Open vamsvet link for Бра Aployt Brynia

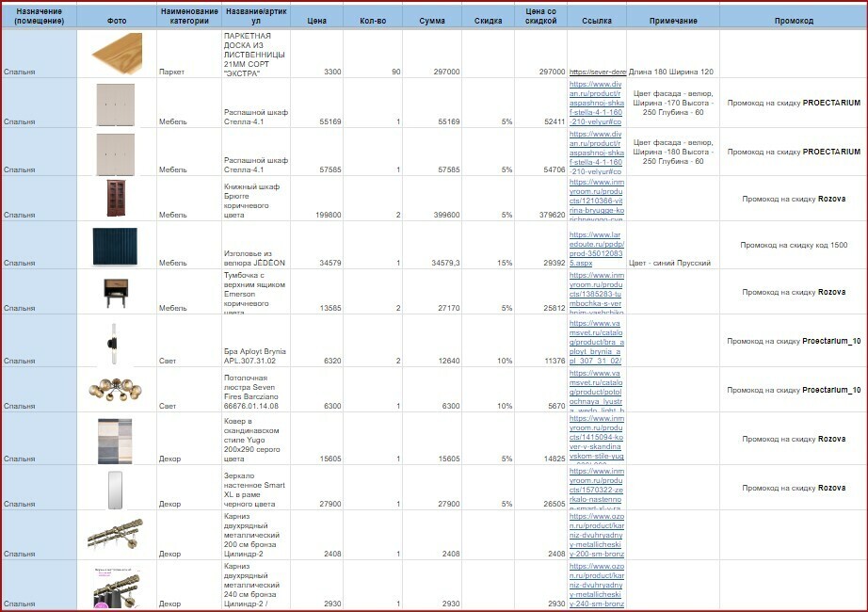tap(596, 343)
